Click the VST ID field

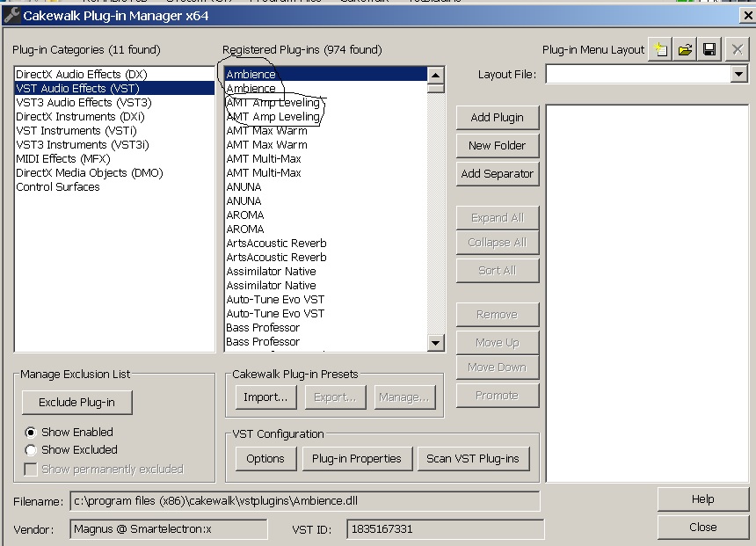[x=445, y=529]
